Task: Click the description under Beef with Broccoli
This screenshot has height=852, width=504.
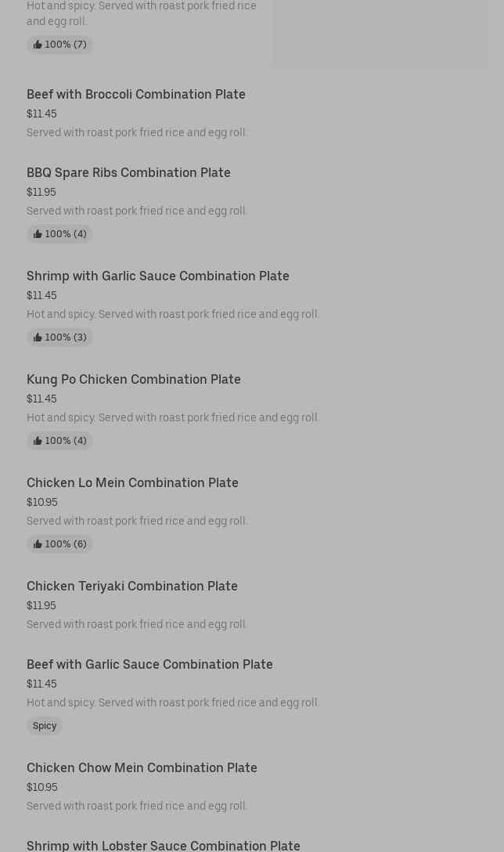Action: [x=137, y=132]
